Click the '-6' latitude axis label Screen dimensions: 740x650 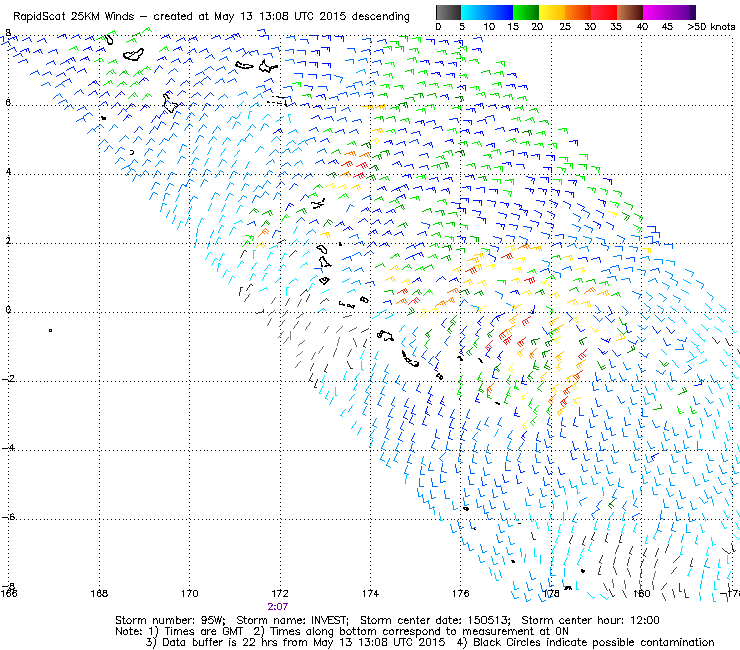pyautogui.click(x=8, y=516)
